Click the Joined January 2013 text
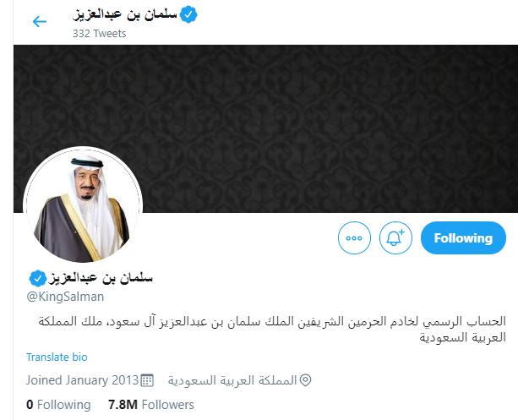 tap(82, 380)
